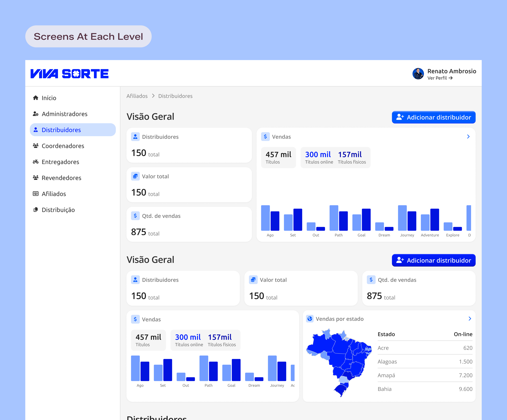Click the On-line column header
The height and width of the screenshot is (420, 507).
[x=463, y=334]
